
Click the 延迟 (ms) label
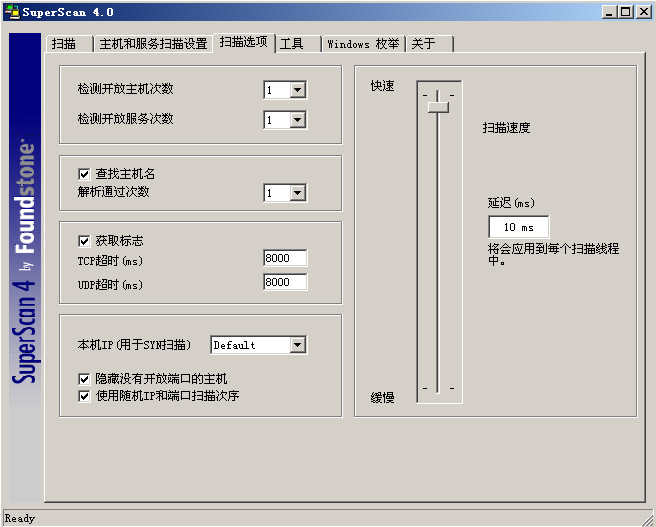click(511, 203)
